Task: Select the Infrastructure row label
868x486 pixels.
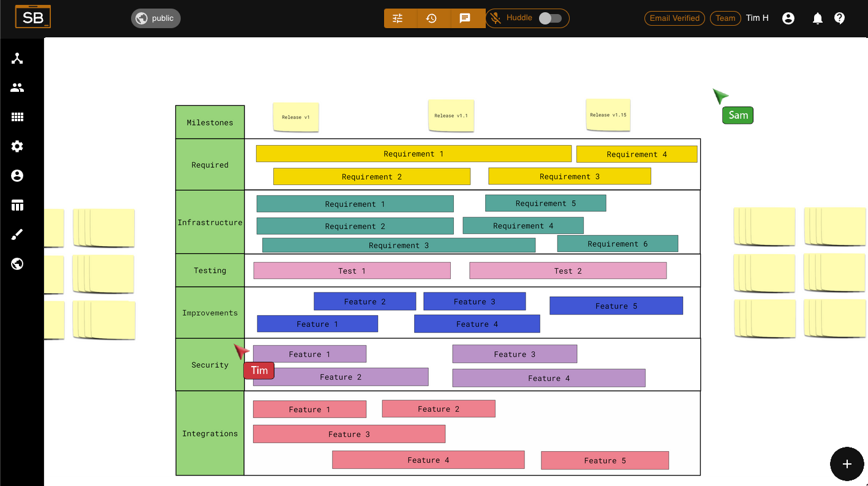Action: (210, 222)
